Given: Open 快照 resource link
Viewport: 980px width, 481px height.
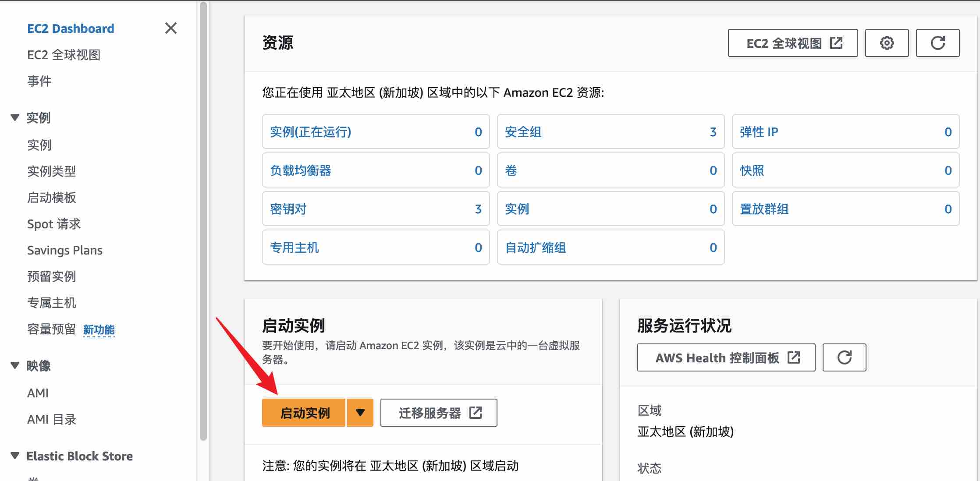Looking at the screenshot, I should [x=752, y=170].
